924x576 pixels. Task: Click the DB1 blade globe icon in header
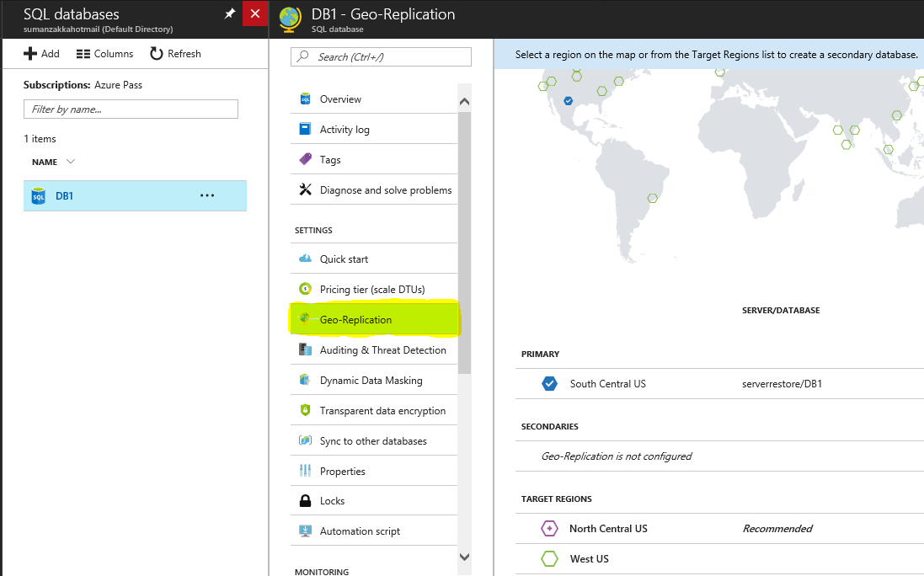click(x=290, y=19)
